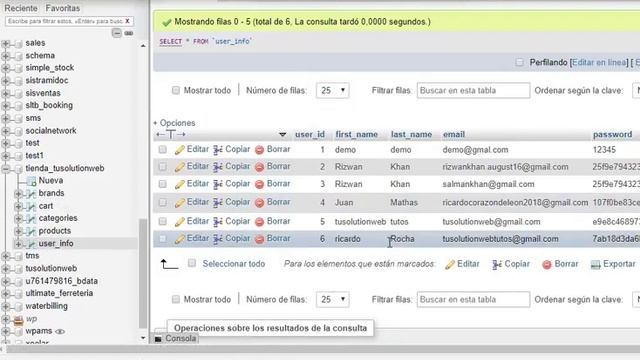The width and height of the screenshot is (640, 360).
Task: Sort by email column header
Action: (454, 134)
